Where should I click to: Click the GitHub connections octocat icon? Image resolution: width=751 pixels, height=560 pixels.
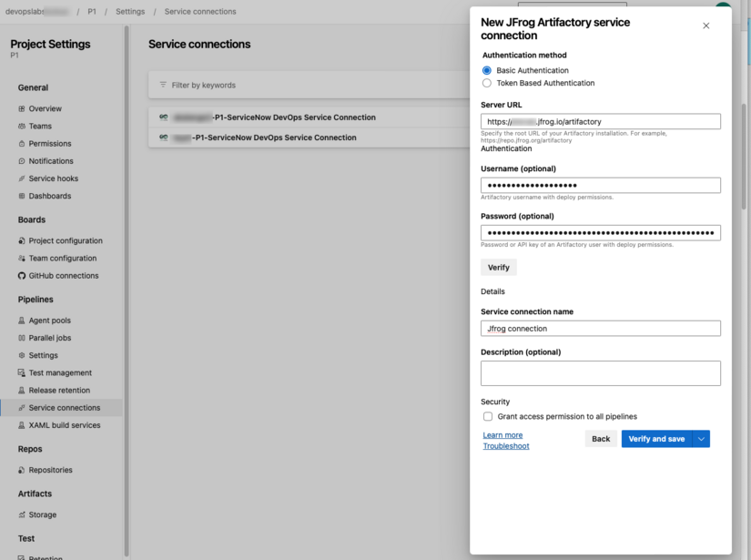click(22, 276)
